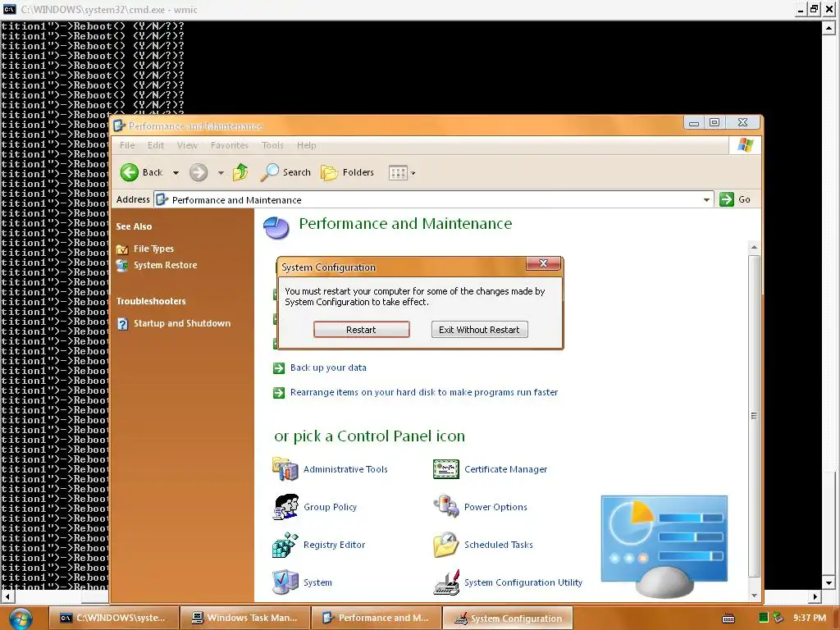Click the Go arrow button

[727, 199]
